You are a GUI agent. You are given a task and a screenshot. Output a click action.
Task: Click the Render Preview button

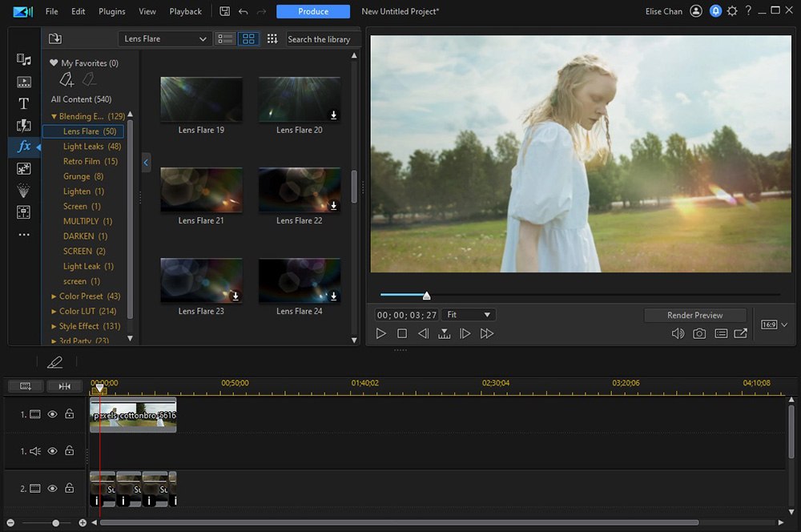pos(694,315)
